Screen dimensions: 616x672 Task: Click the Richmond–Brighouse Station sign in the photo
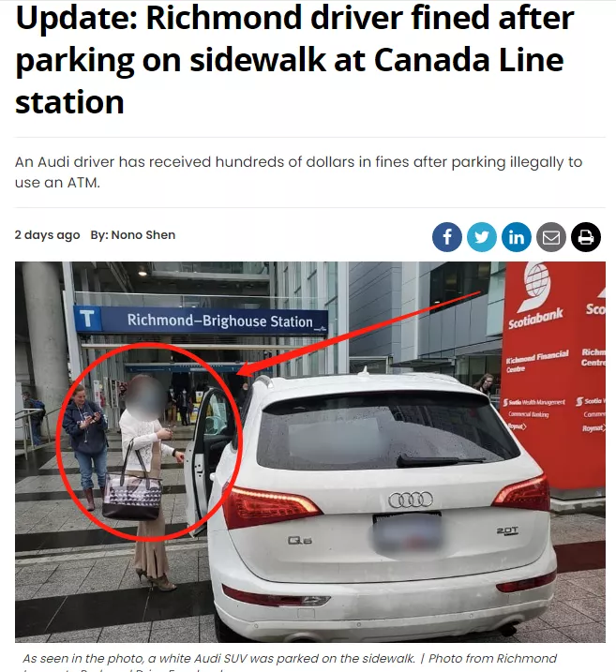click(201, 320)
